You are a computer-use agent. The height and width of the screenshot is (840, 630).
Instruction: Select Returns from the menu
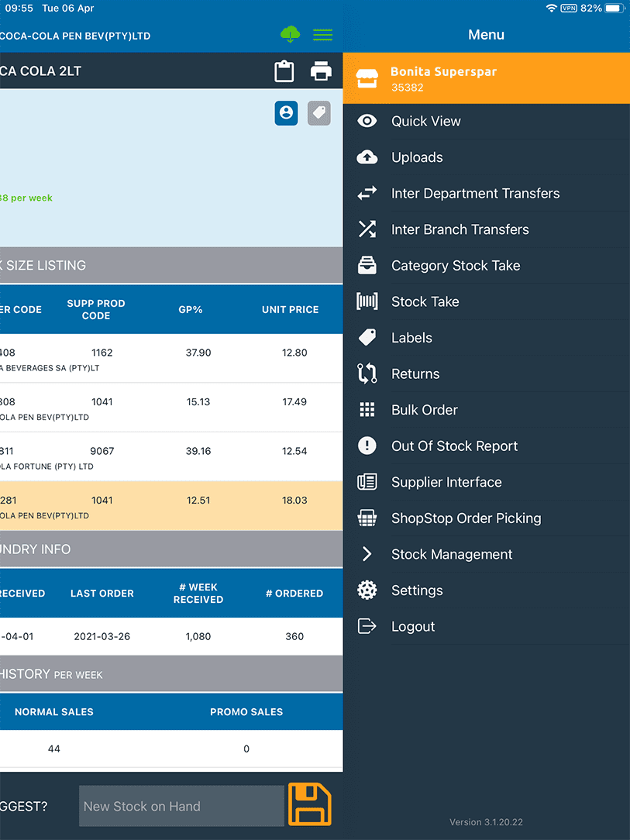[486, 374]
